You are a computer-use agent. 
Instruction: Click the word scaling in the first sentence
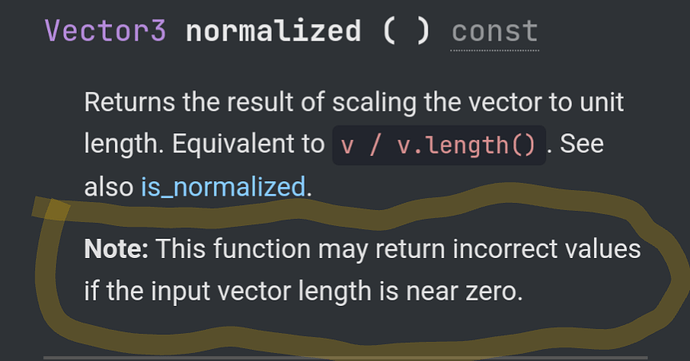point(374,103)
